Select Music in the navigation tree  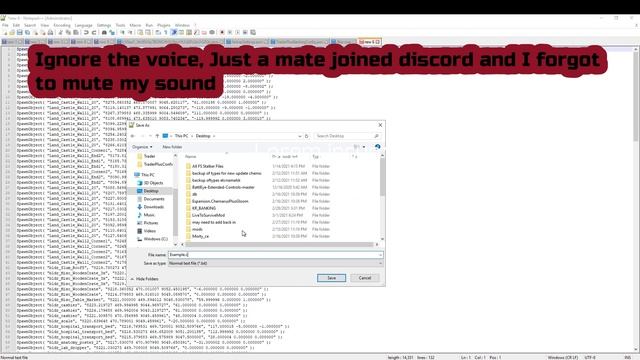149,215
